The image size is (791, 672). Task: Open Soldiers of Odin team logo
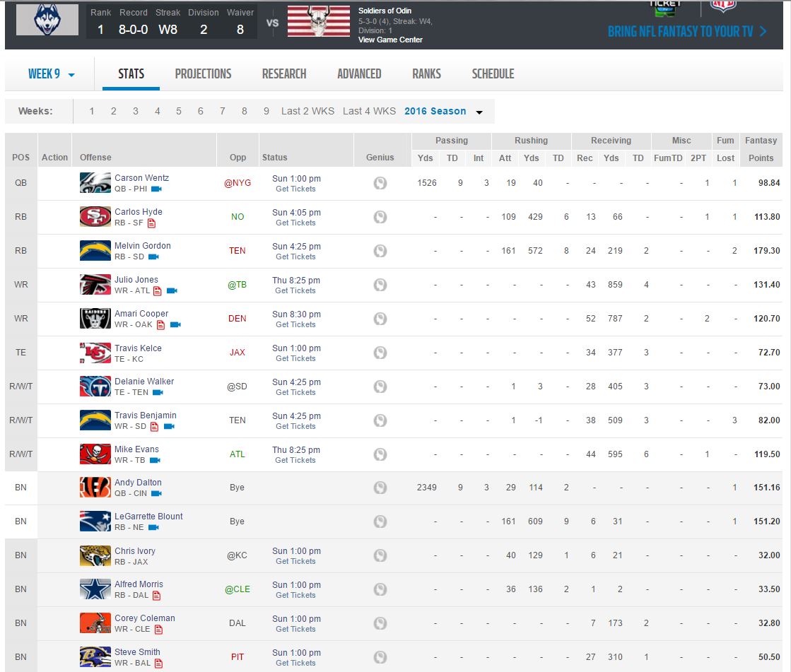(x=318, y=21)
